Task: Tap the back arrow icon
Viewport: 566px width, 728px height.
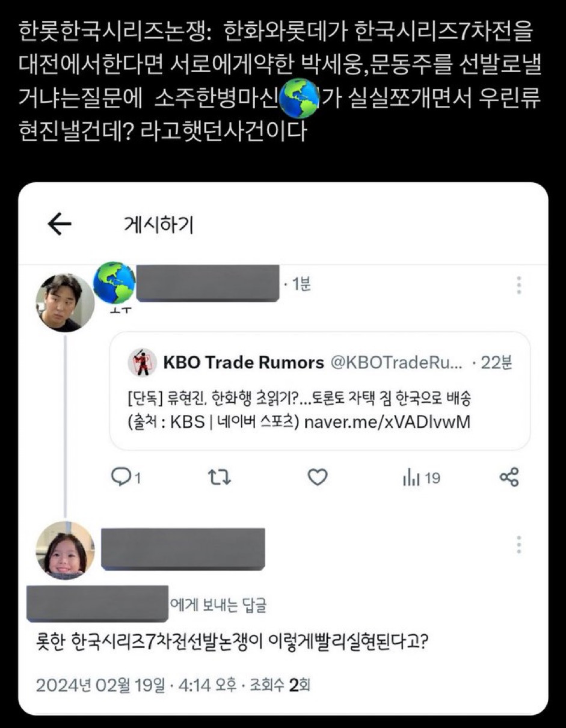Action: coord(59,225)
